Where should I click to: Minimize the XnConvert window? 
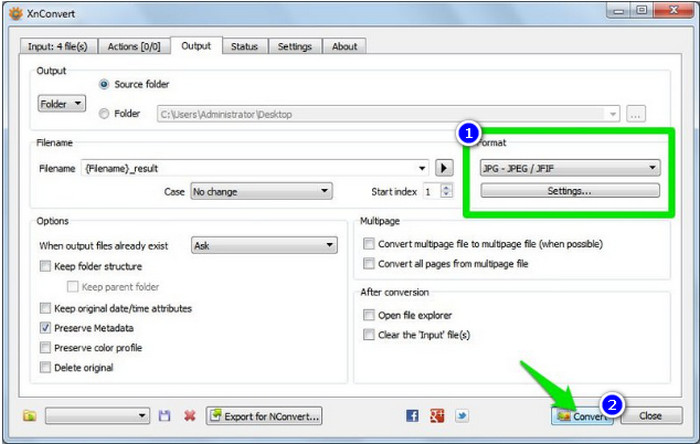618,11
